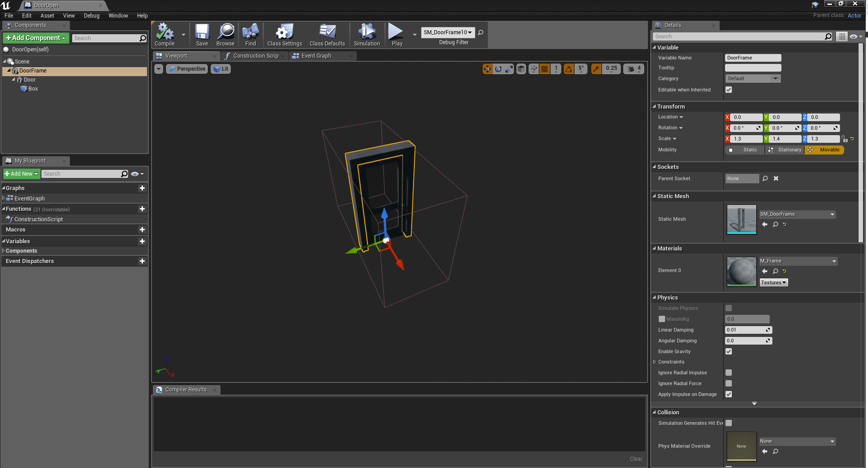Image resolution: width=868 pixels, height=468 pixels.
Task: Switch to the Event Graph tab
Action: pyautogui.click(x=316, y=56)
